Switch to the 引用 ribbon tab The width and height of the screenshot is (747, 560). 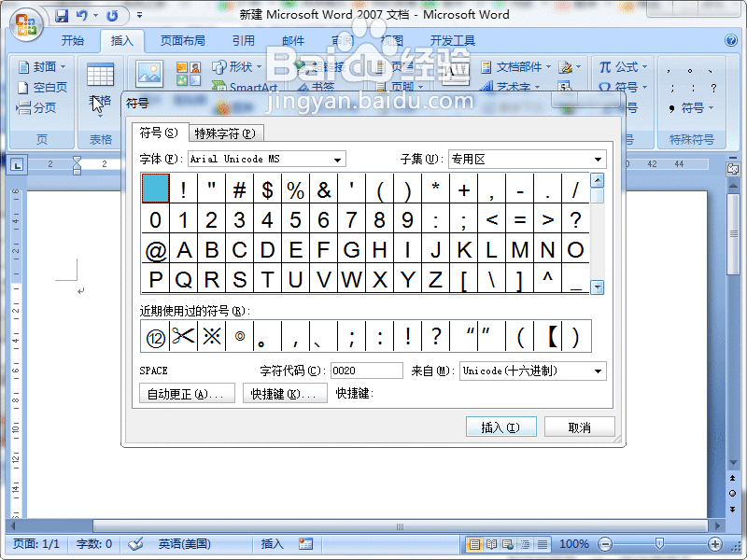tap(243, 40)
